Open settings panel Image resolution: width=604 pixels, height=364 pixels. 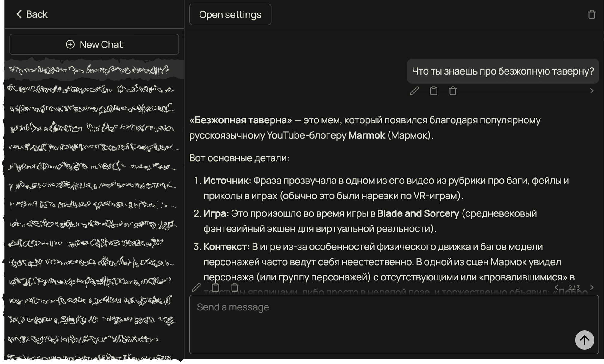click(x=230, y=14)
